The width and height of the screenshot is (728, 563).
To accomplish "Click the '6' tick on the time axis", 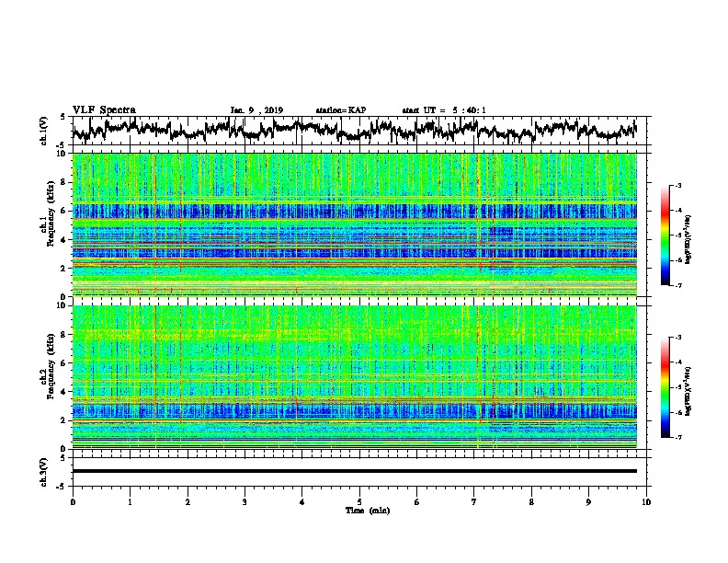I will point(417,502).
